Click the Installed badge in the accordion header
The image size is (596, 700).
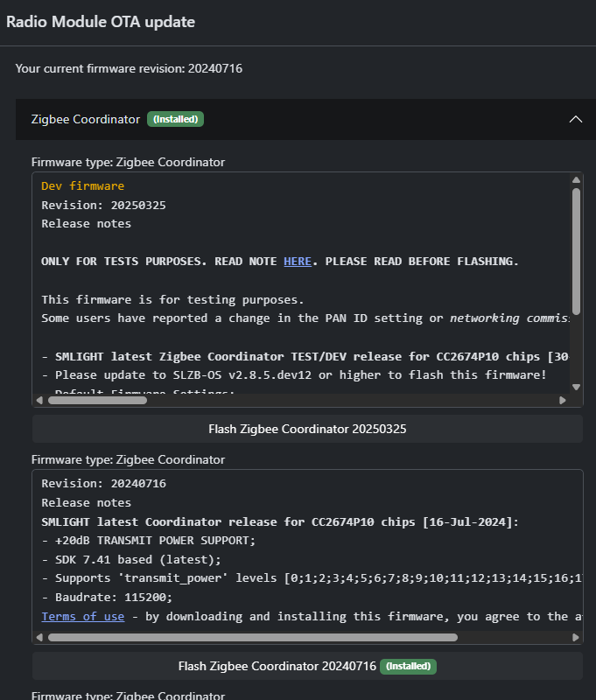point(175,119)
